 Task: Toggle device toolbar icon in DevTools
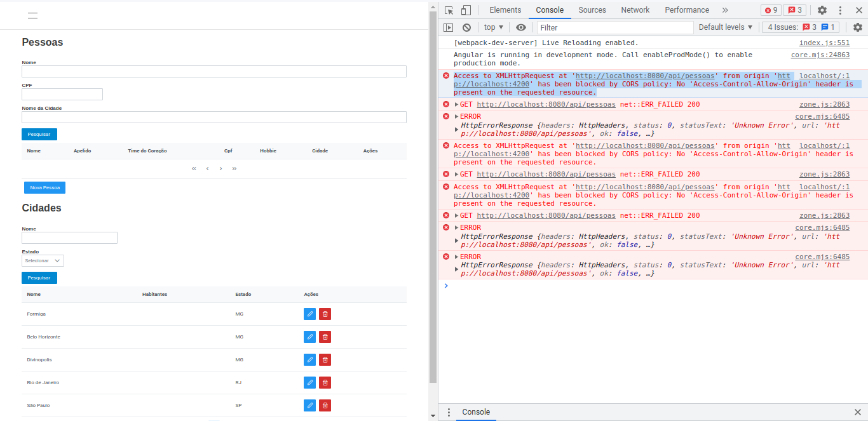click(x=466, y=10)
